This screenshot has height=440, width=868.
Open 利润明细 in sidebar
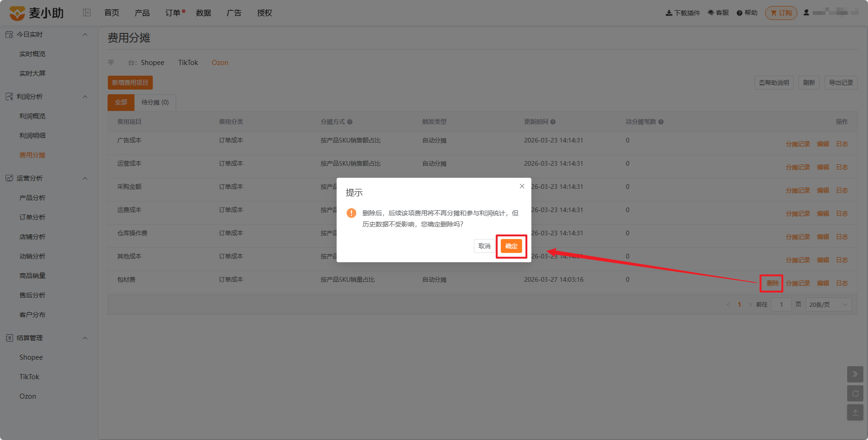point(32,136)
